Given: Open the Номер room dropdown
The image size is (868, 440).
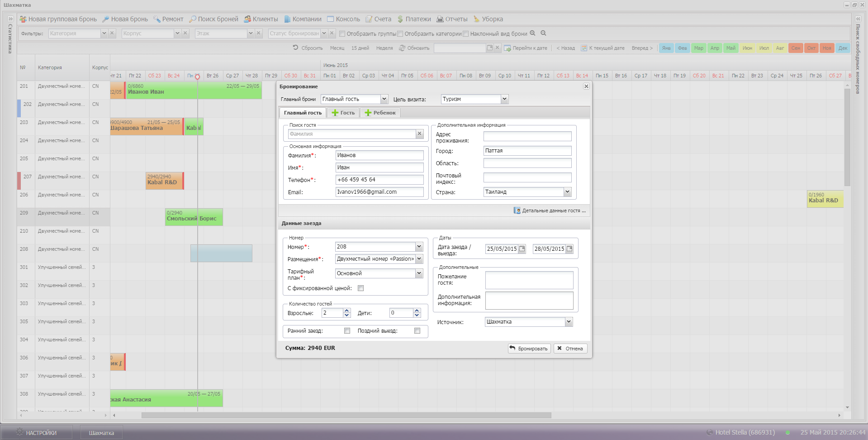Looking at the screenshot, I should pyautogui.click(x=419, y=246).
